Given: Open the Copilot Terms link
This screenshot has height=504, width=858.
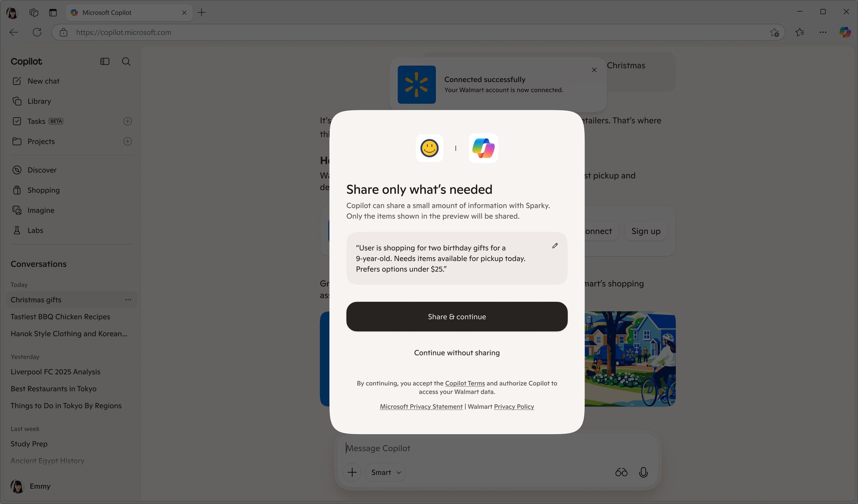Looking at the screenshot, I should pyautogui.click(x=465, y=383).
